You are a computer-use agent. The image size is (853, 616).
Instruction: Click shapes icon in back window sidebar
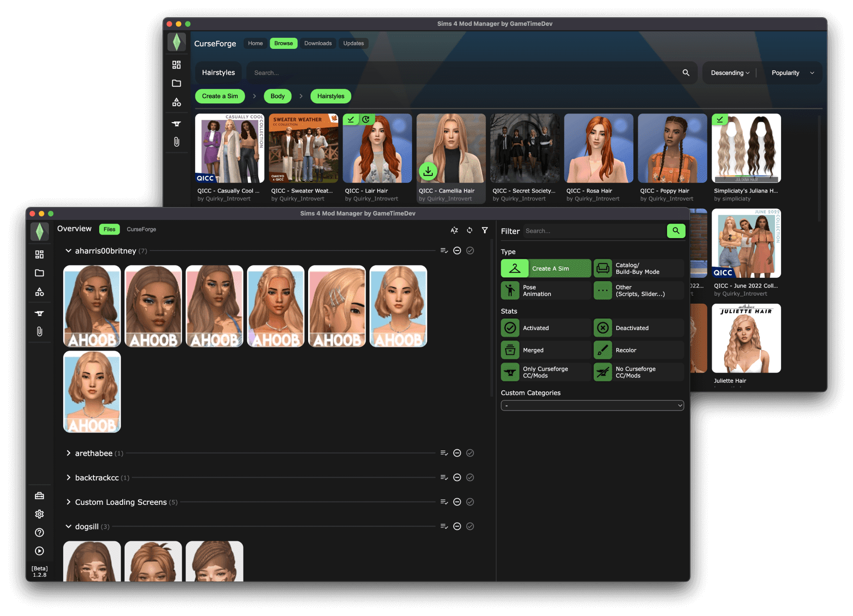point(177,102)
